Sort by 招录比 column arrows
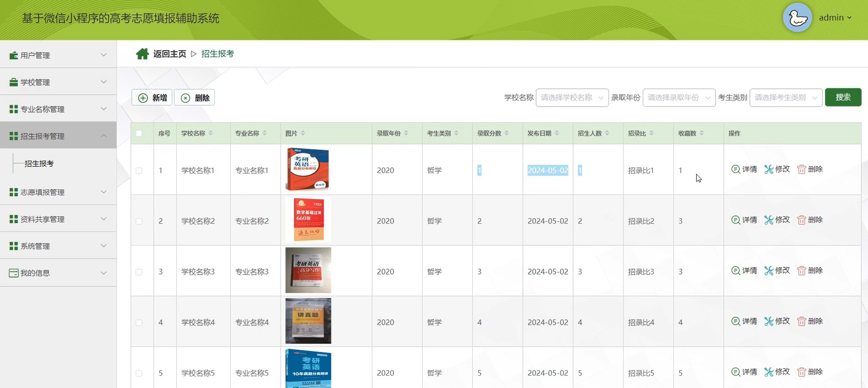 (651, 133)
